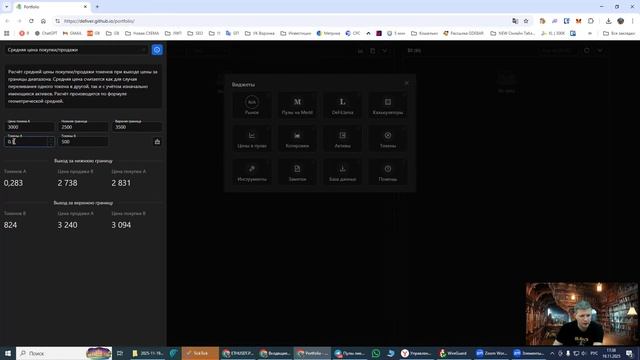
Task: Click the clear icon right of the token fields
Action: (x=157, y=142)
